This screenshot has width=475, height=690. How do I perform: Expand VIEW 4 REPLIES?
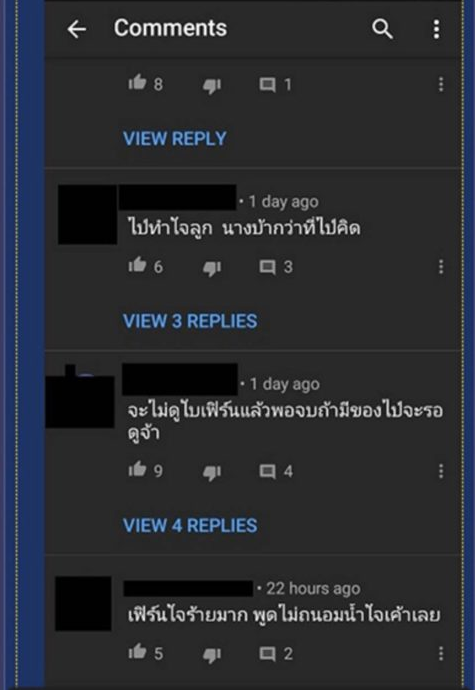click(190, 525)
